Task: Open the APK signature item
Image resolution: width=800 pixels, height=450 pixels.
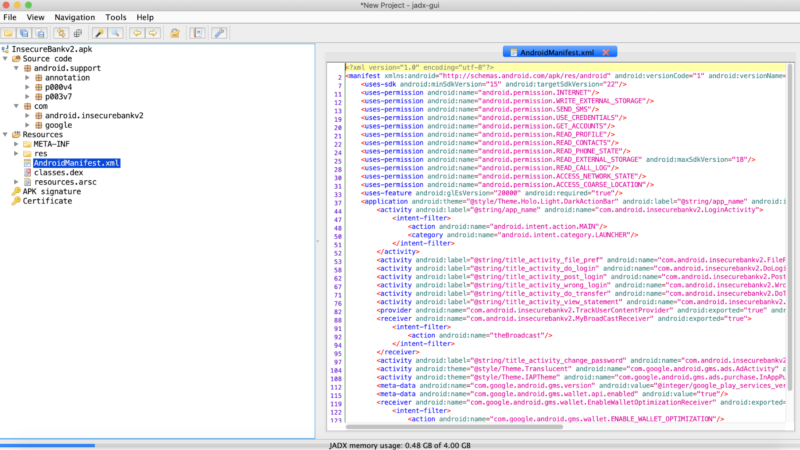Action: click(52, 191)
